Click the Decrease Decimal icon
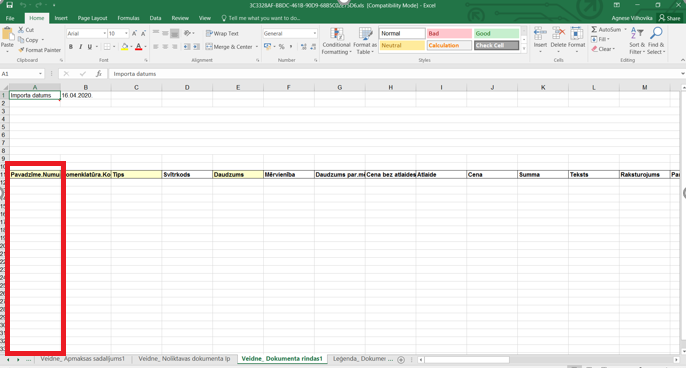686x368 pixels. coord(313,47)
